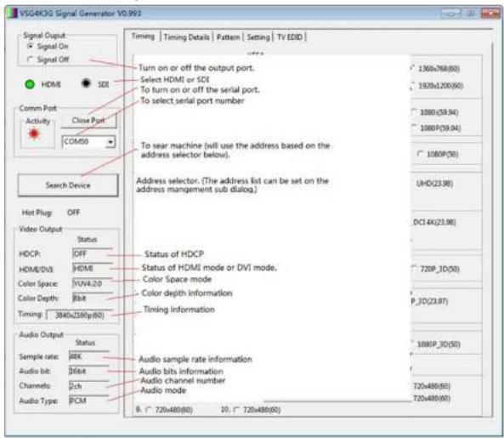Choose the UHD(23.98) timing entry

click(434, 184)
